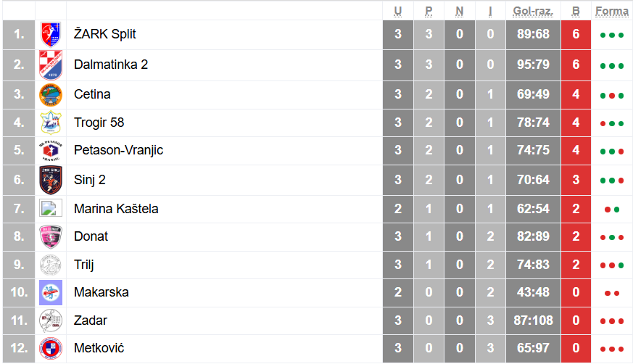Click the Donat pink team logo
Viewport: 633px width, 364px height.
51,236
